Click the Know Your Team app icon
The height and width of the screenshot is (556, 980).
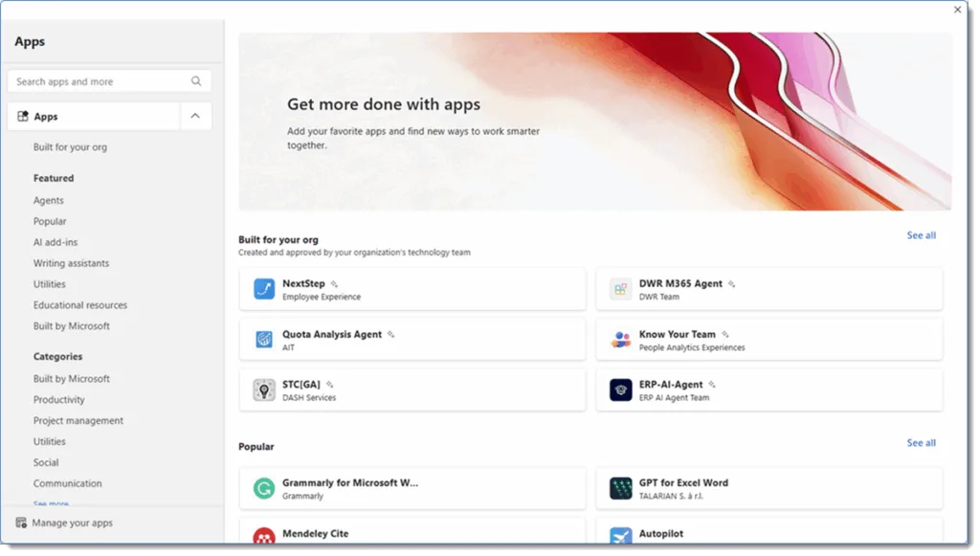[620, 339]
